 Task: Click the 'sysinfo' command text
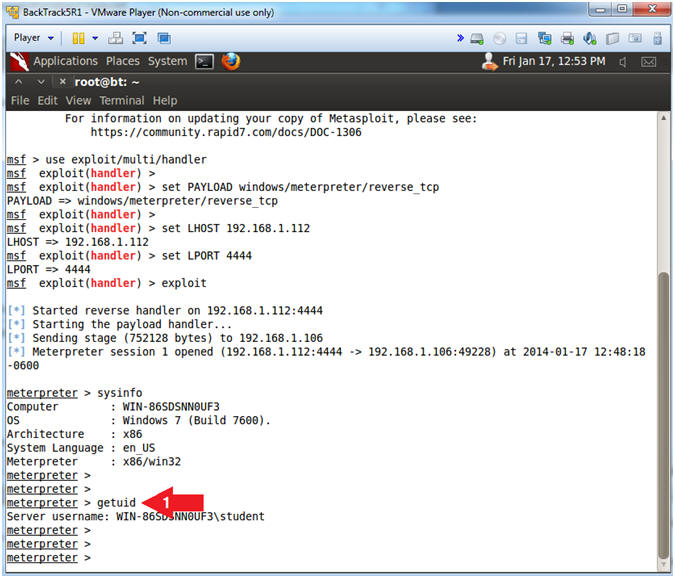coord(120,393)
